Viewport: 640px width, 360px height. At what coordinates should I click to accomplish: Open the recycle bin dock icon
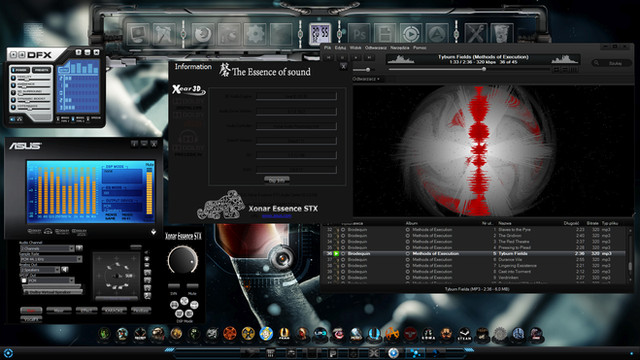pos(502,34)
